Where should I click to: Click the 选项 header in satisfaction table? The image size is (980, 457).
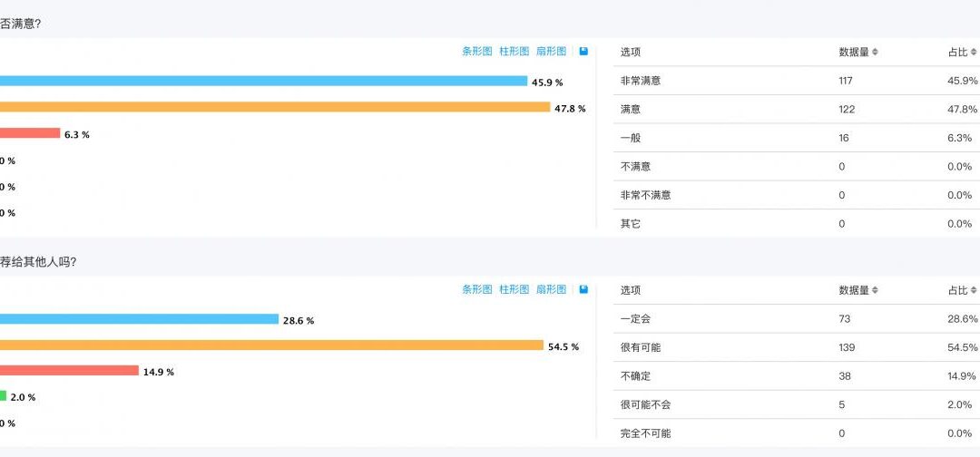pos(630,53)
